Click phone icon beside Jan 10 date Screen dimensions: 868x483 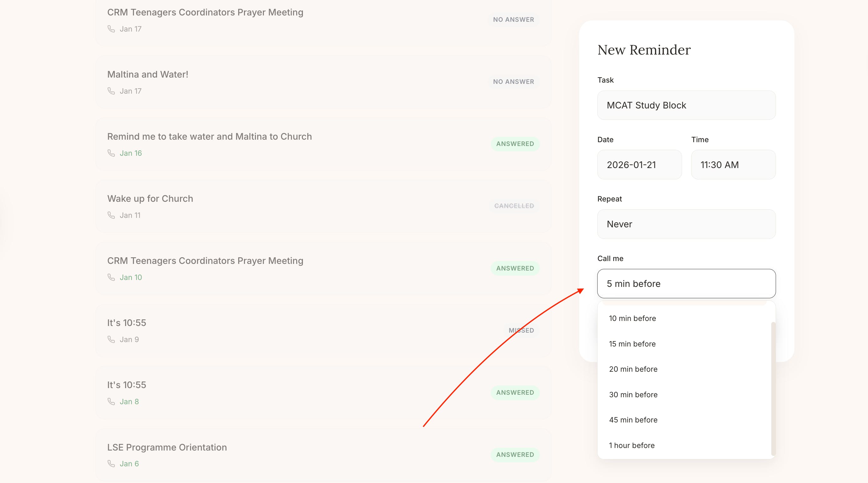(x=111, y=277)
